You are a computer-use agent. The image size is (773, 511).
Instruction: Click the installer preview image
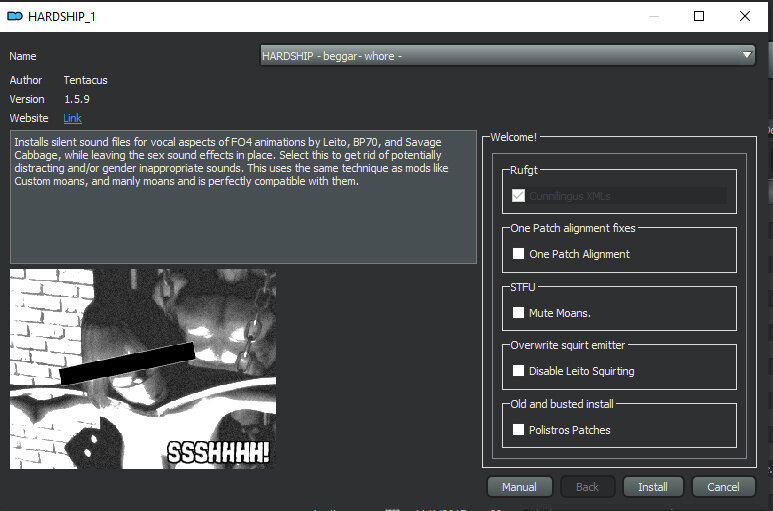pos(143,369)
